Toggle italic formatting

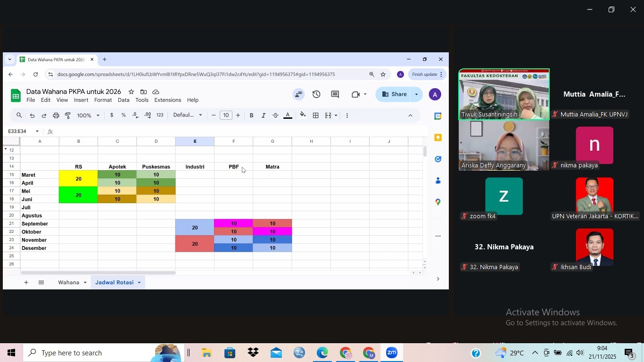point(264,115)
